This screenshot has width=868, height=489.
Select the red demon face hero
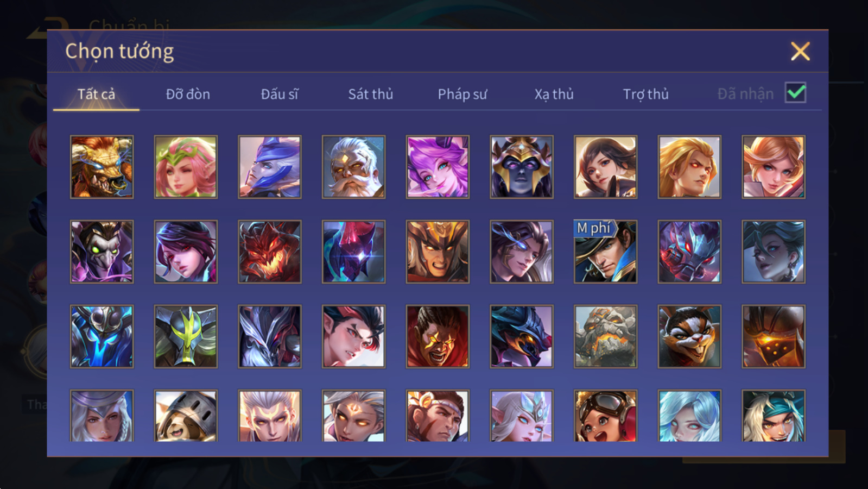click(x=269, y=252)
